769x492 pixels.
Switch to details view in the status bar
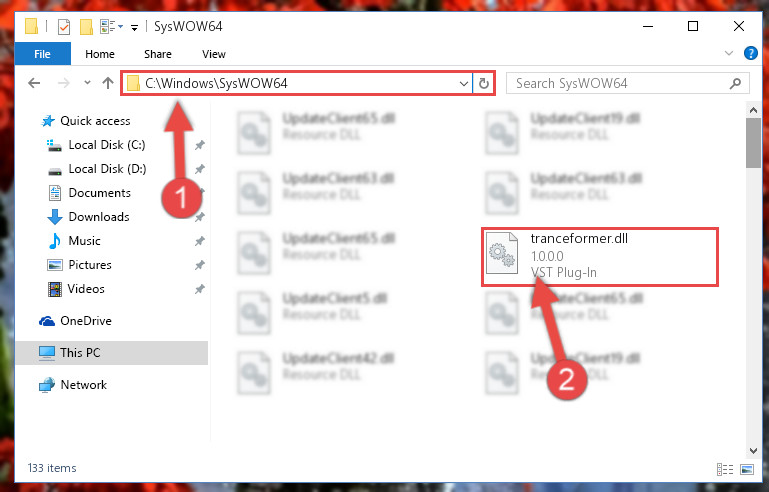click(x=725, y=469)
